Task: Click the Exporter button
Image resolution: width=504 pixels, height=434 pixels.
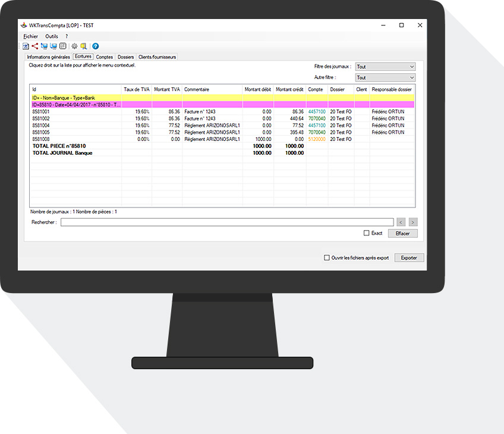Action: [409, 257]
